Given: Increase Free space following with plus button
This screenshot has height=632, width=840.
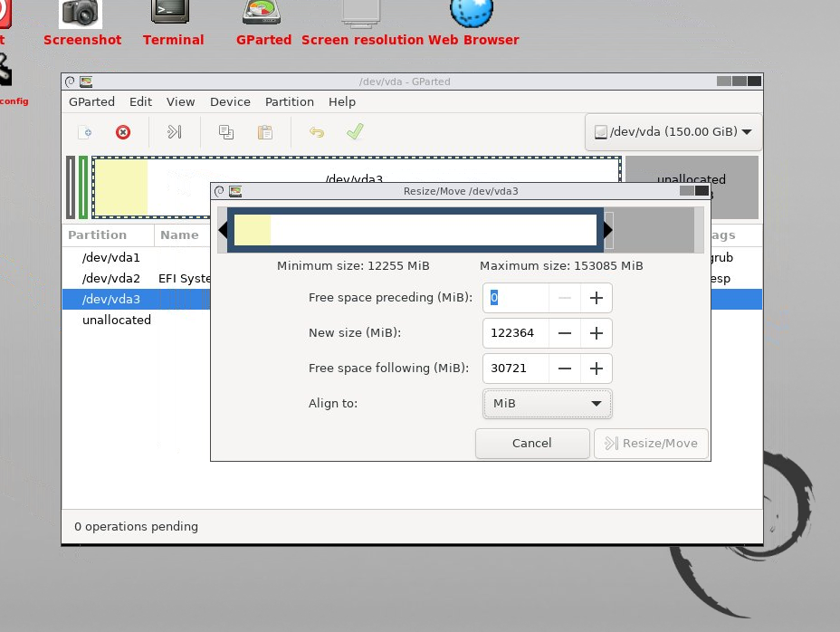Looking at the screenshot, I should click(597, 369).
